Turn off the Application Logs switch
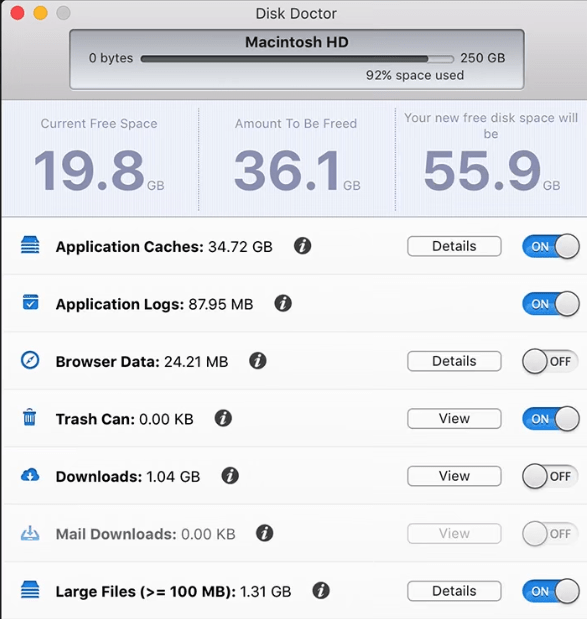The height and width of the screenshot is (619, 587). [551, 304]
